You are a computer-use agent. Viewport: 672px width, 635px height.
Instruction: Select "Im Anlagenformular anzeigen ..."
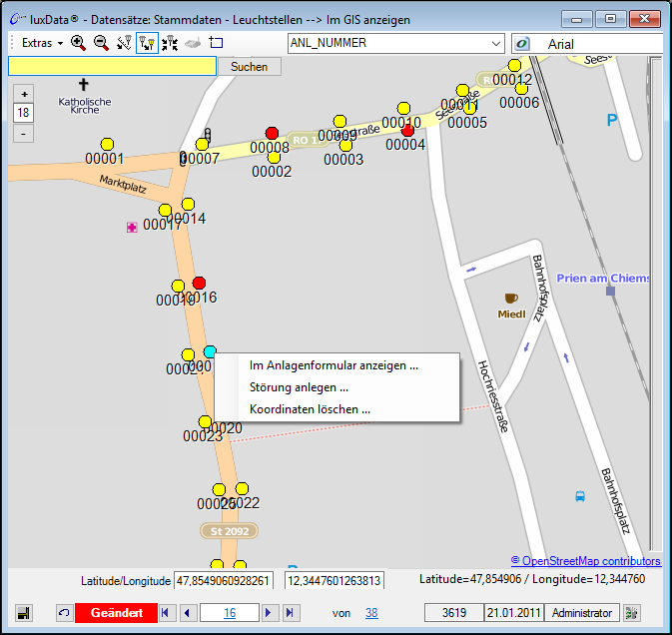[334, 365]
